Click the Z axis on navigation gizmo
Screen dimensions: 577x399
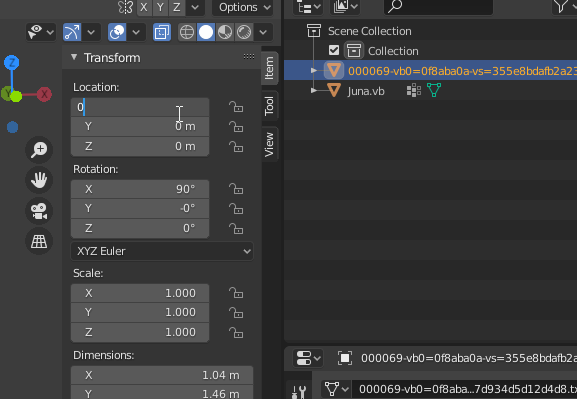12,63
